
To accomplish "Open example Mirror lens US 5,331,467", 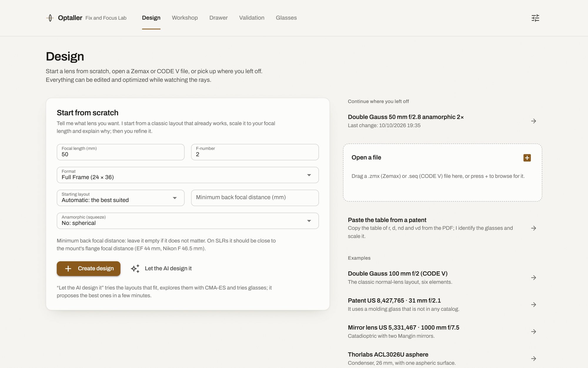I will tap(442, 332).
